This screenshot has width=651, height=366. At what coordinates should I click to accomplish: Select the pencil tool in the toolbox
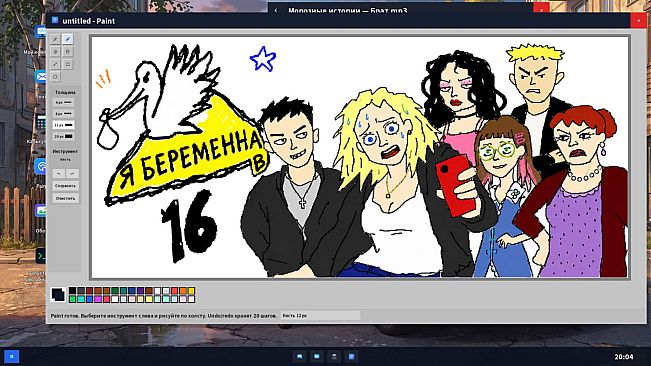click(55, 39)
